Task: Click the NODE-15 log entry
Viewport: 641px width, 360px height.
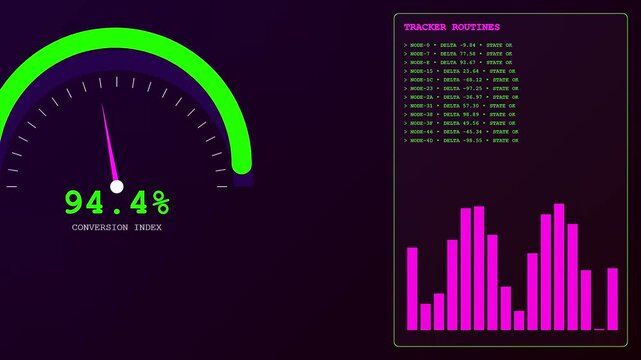Action: [x=459, y=71]
